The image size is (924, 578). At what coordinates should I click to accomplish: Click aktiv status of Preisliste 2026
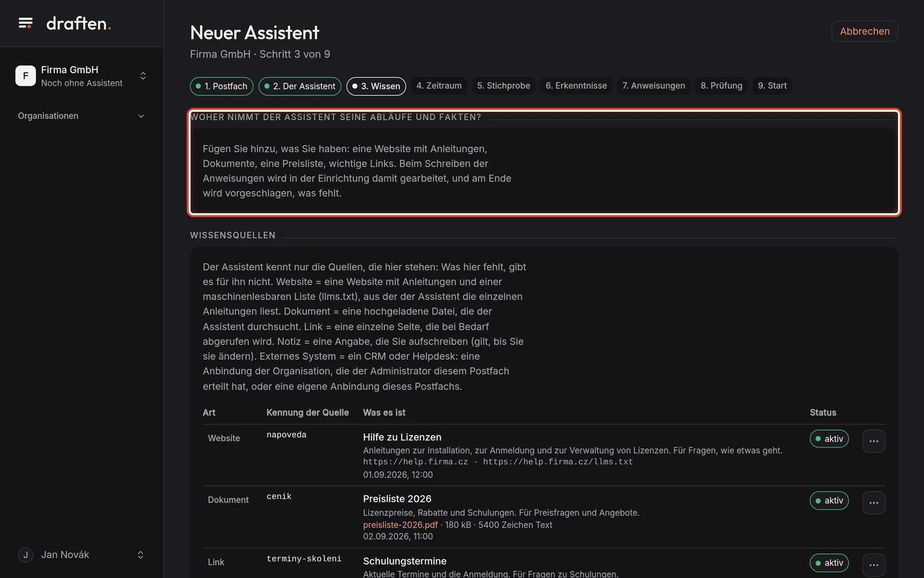pos(829,500)
